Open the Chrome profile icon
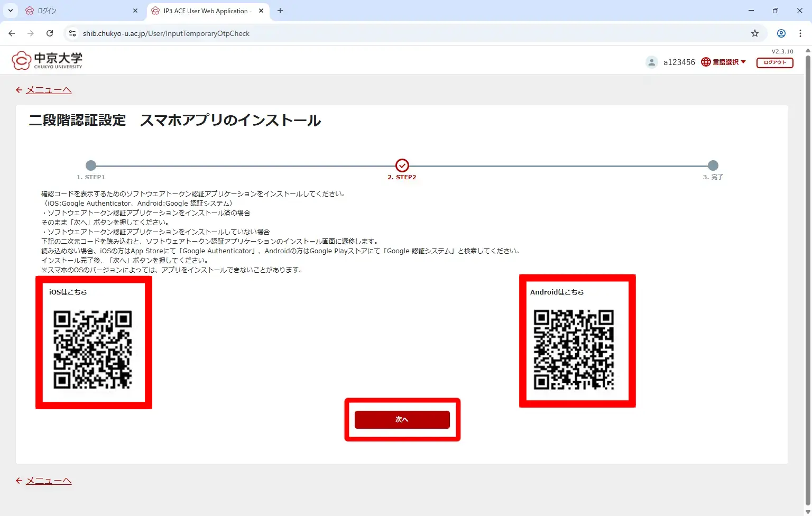 (781, 33)
